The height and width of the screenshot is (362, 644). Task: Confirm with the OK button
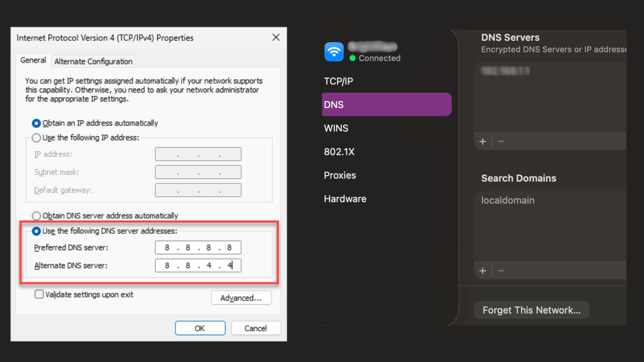point(200,328)
